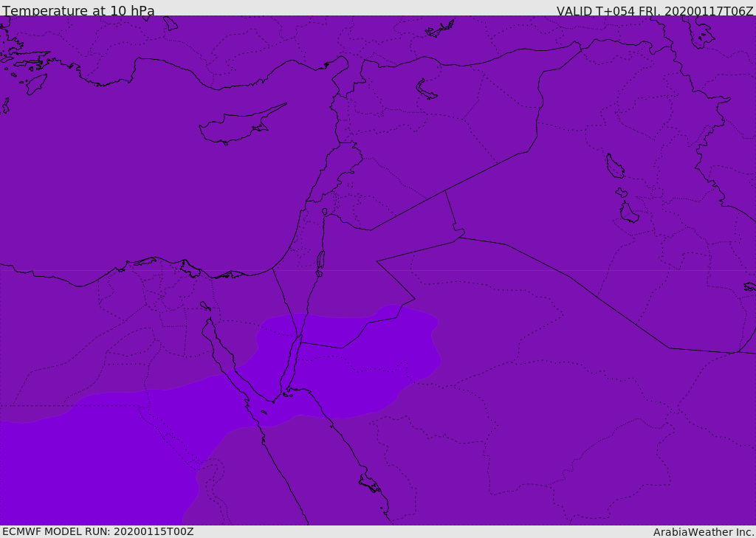Viewport: 756px width, 538px height.
Task: Click the 'ArabiaWeather Inc.' credit text
Action: pyautogui.click(x=704, y=532)
